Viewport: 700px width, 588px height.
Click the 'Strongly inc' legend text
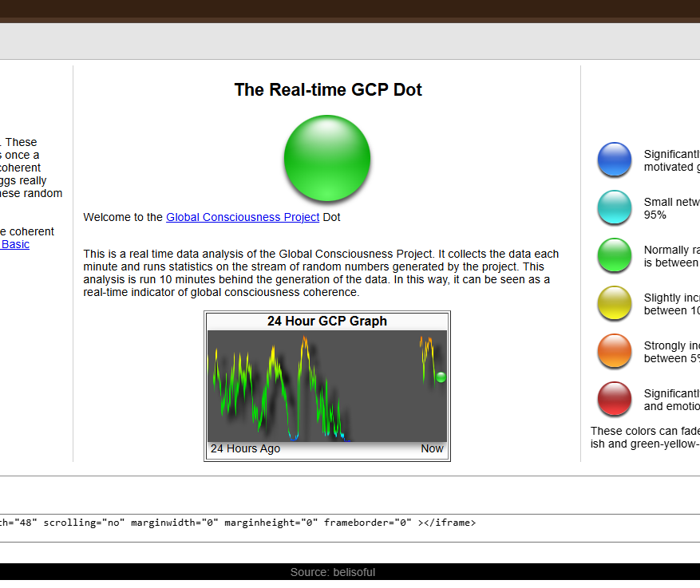pos(672,345)
